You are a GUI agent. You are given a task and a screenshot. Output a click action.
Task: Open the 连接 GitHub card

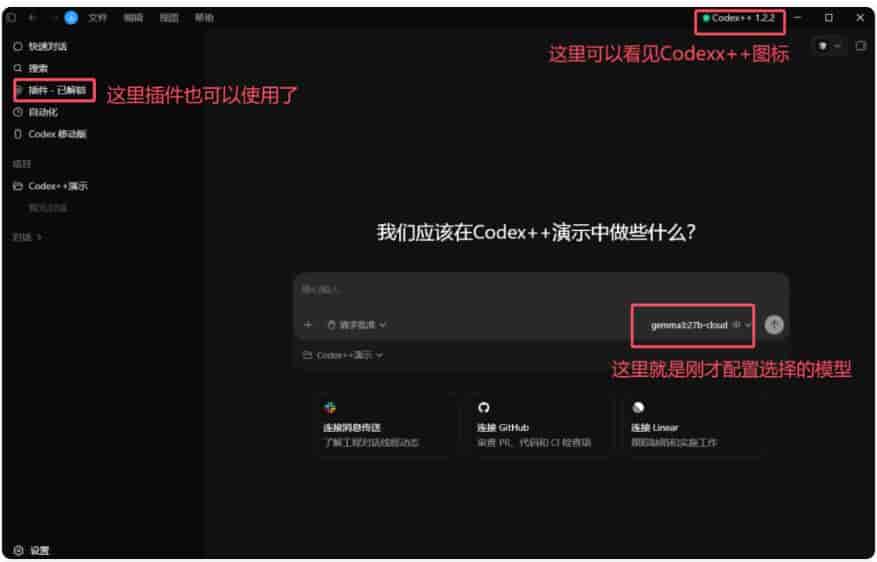[x=539, y=426]
